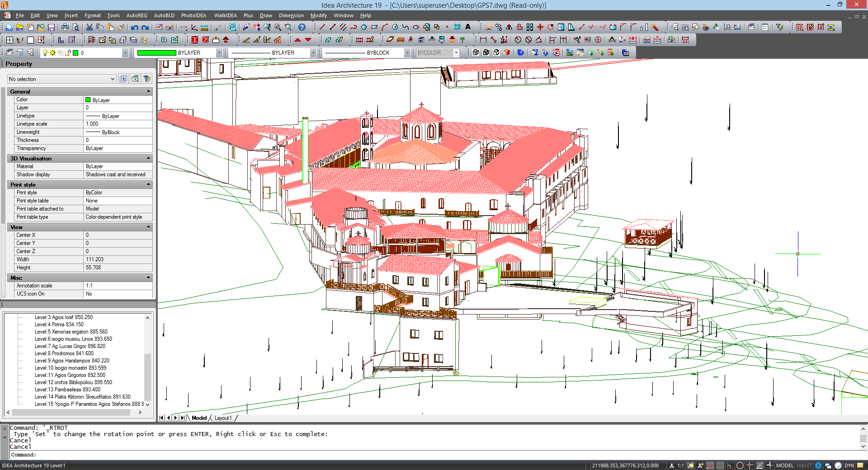This screenshot has width=868, height=470.
Task: Click the envelope icon in status bar
Action: click(860, 465)
